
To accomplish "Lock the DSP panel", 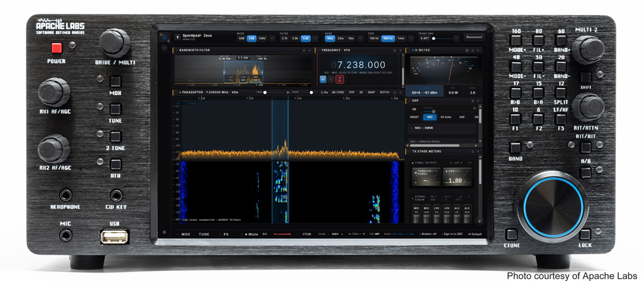I will pos(472,101).
